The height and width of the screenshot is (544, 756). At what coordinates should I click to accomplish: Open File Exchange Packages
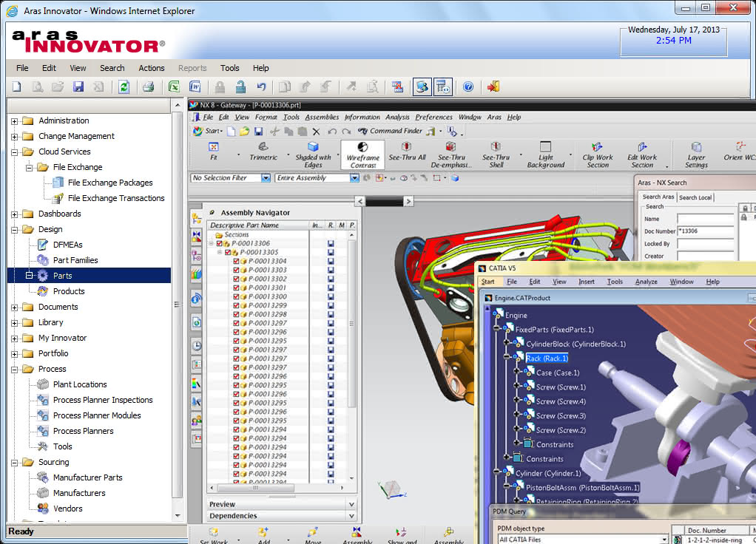110,183
